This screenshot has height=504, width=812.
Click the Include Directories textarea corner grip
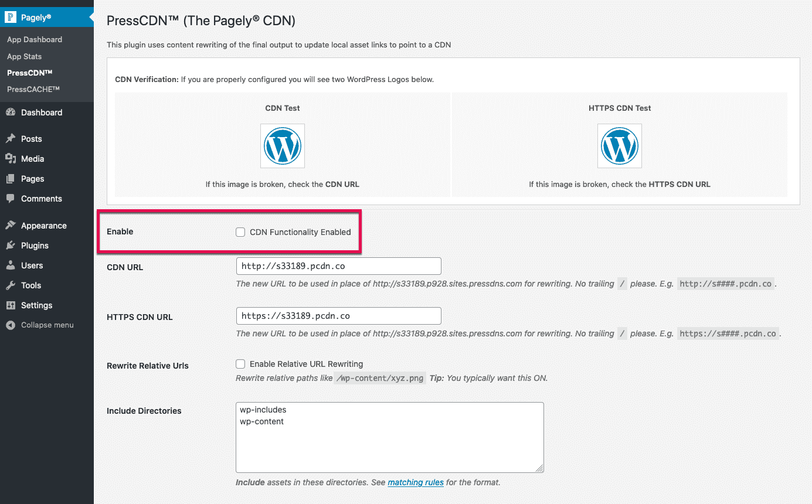pos(539,468)
